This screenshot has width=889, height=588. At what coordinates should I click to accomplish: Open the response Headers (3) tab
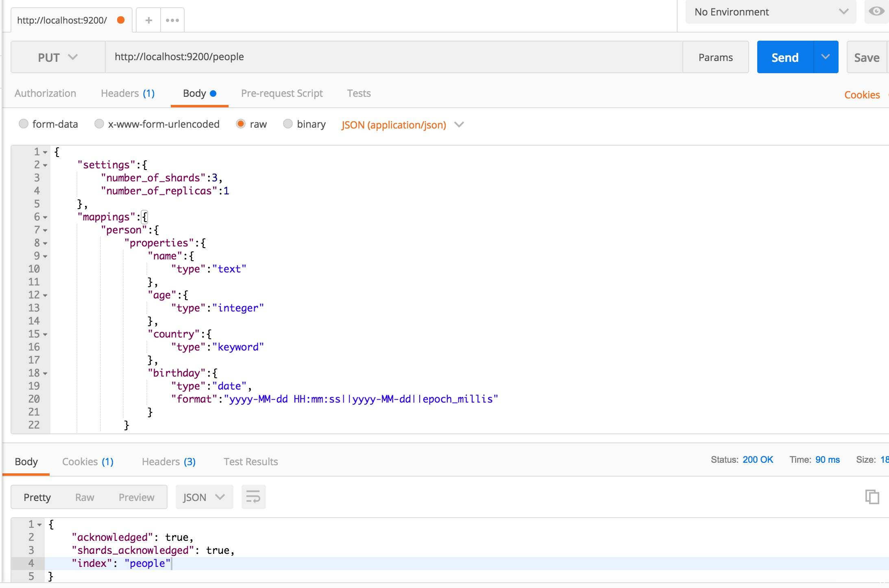click(168, 462)
